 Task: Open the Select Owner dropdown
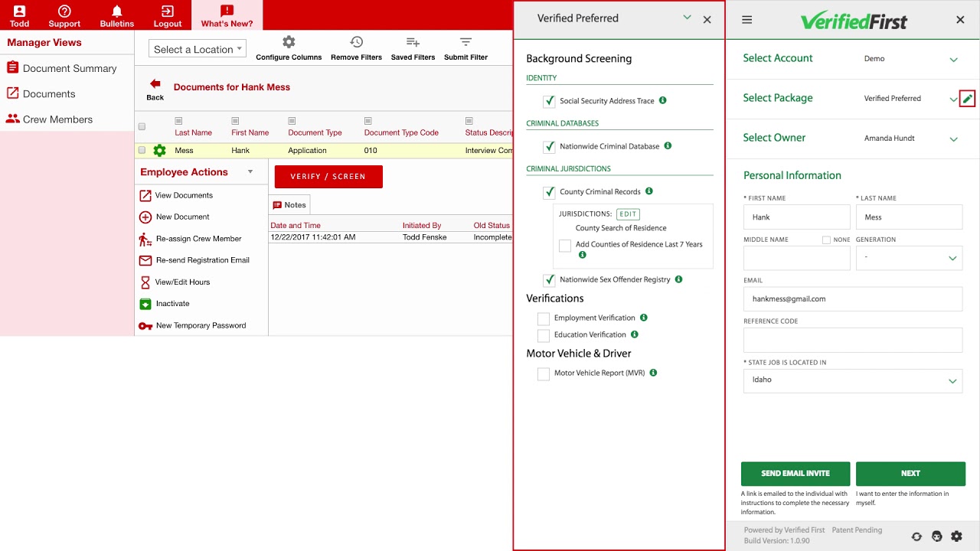(x=953, y=139)
